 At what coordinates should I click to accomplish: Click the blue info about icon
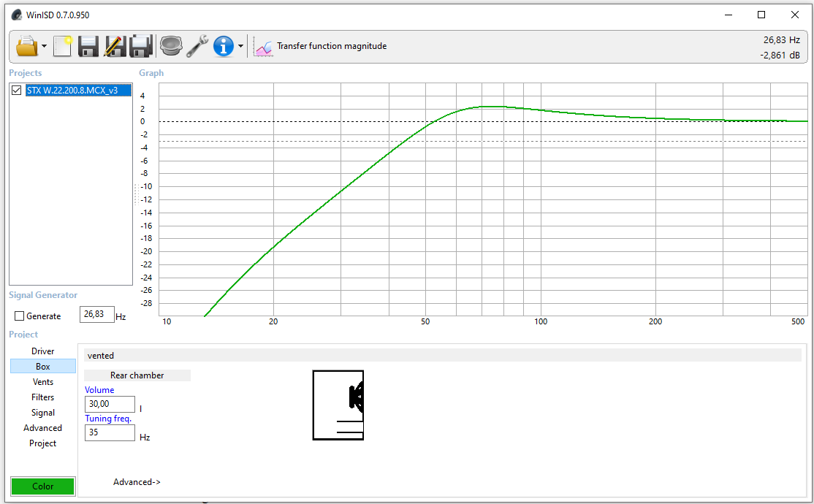[x=224, y=46]
